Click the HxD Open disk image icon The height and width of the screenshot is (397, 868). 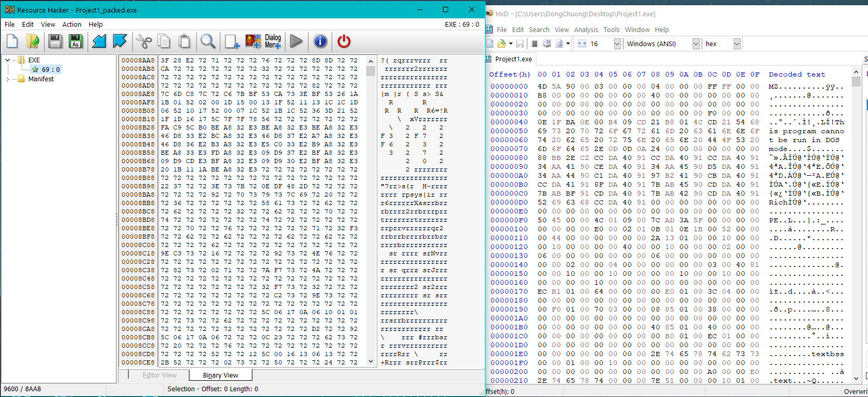(x=559, y=44)
